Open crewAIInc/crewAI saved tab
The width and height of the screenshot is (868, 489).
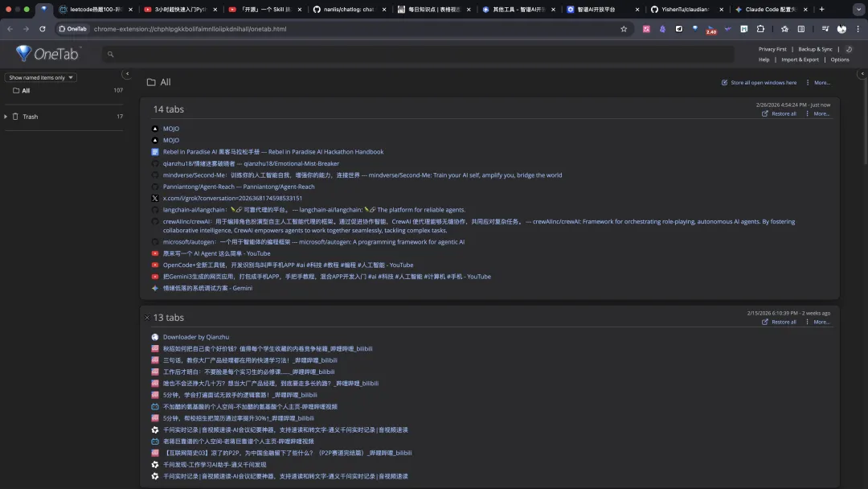479,226
